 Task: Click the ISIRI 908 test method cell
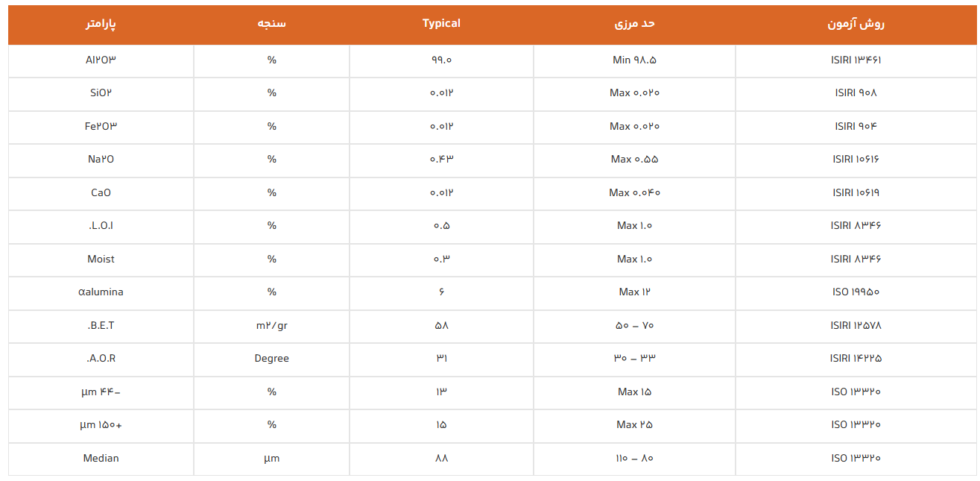coord(856,93)
